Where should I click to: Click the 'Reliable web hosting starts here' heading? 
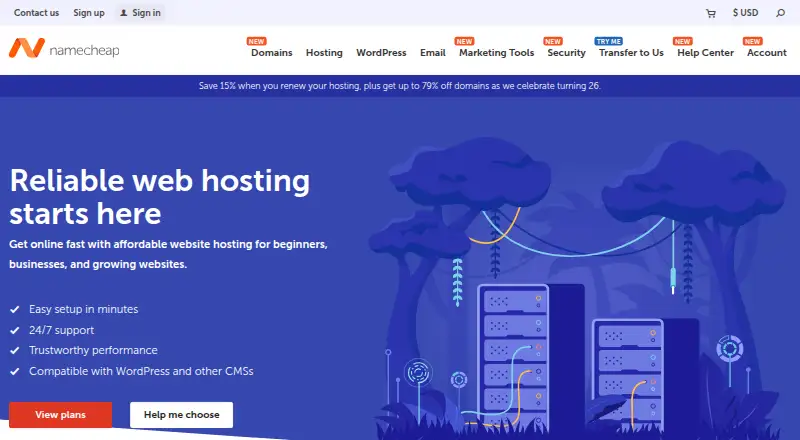point(160,197)
